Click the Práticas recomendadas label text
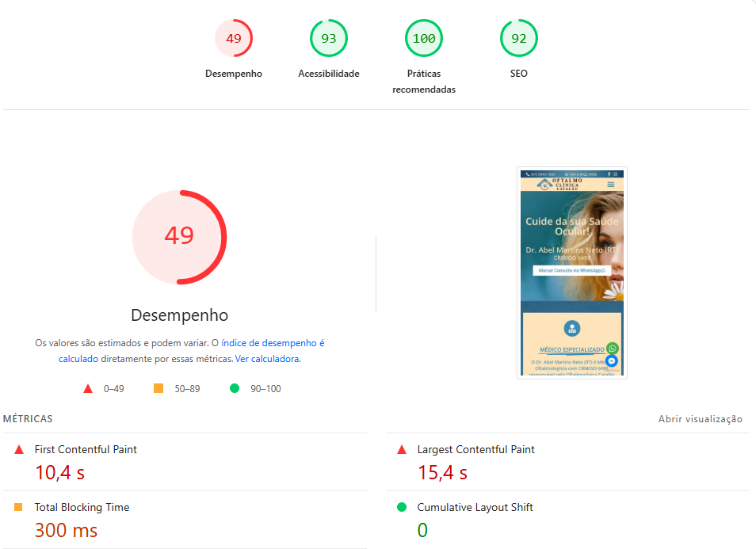Image resolution: width=756 pixels, height=549 pixels. coord(424,82)
